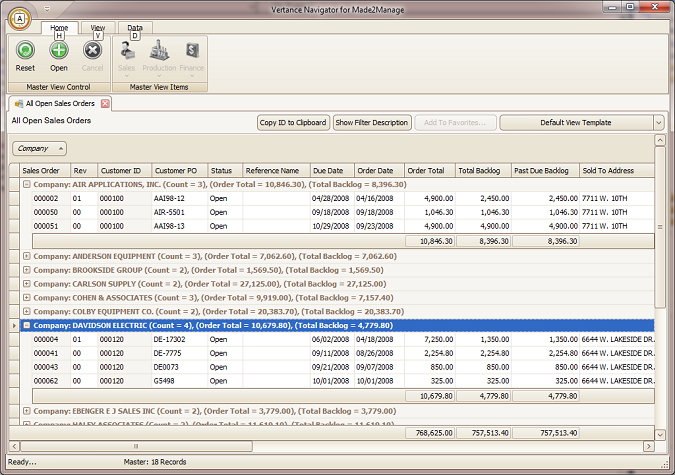Open the quick access toolbar dropdown arrow
The height and width of the screenshot is (475, 675).
[x=47, y=9]
